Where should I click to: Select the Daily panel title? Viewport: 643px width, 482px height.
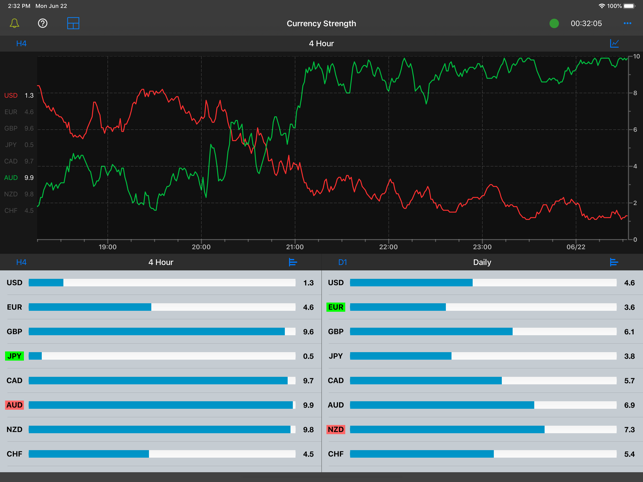point(482,262)
